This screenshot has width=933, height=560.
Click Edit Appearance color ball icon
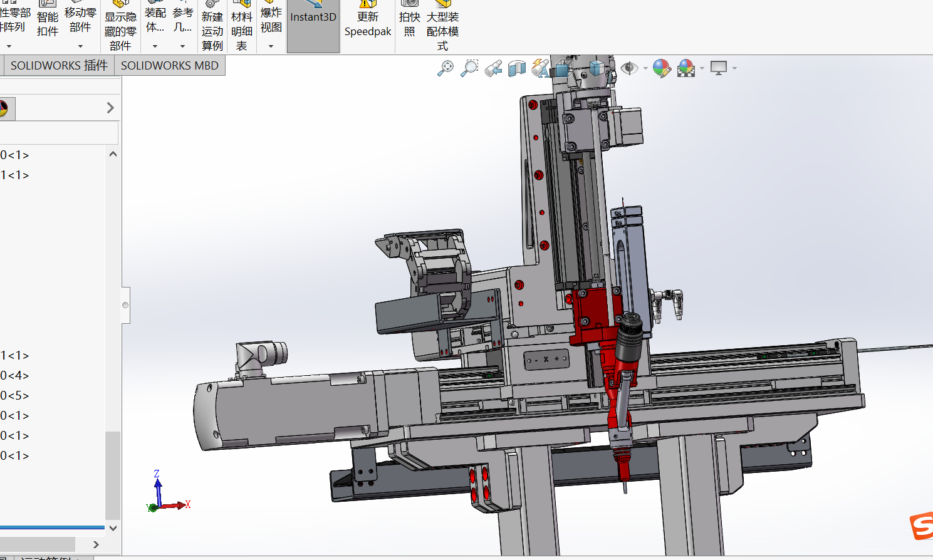662,68
